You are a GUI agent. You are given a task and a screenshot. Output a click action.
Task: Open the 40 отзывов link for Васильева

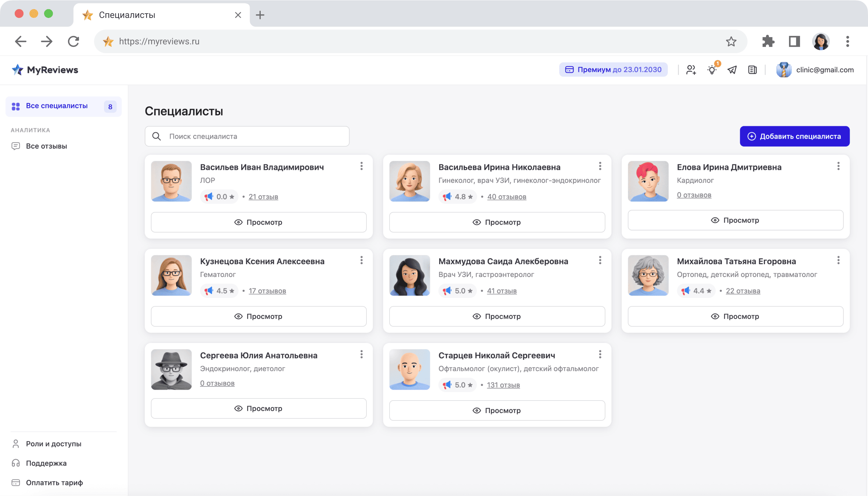pos(507,197)
